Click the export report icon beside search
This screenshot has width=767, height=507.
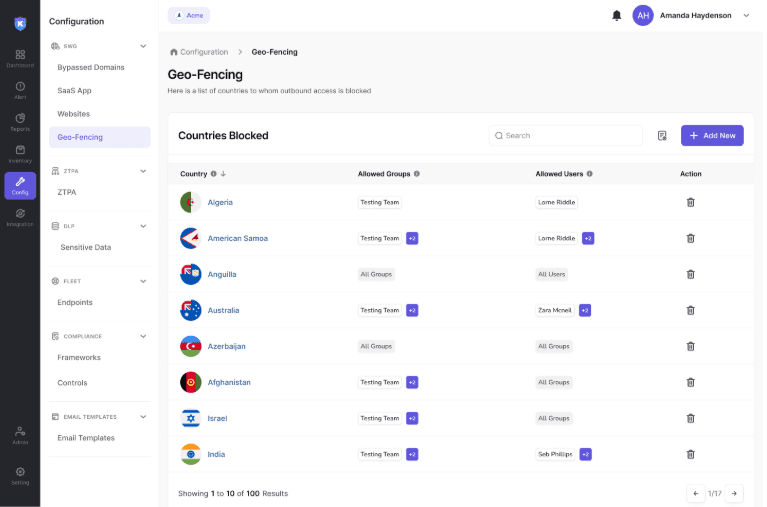(x=662, y=136)
